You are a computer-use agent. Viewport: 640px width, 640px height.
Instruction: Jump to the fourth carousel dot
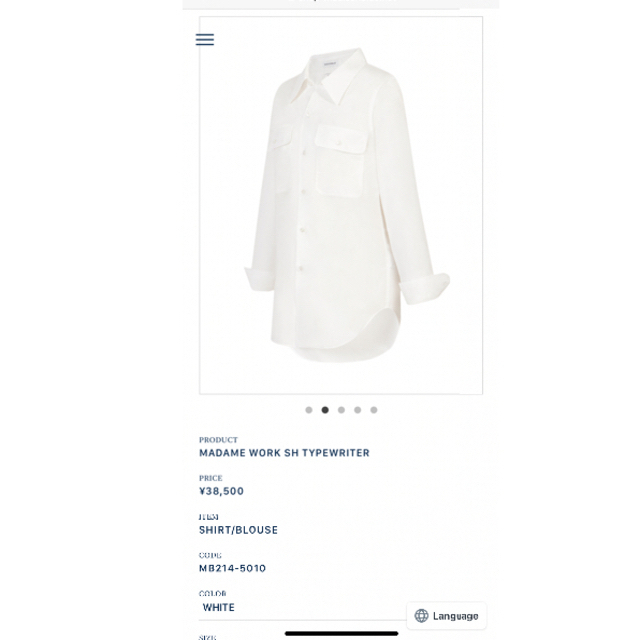tap(358, 410)
